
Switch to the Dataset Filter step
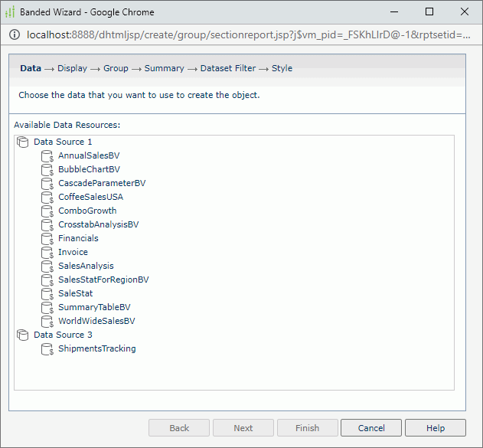pos(227,68)
